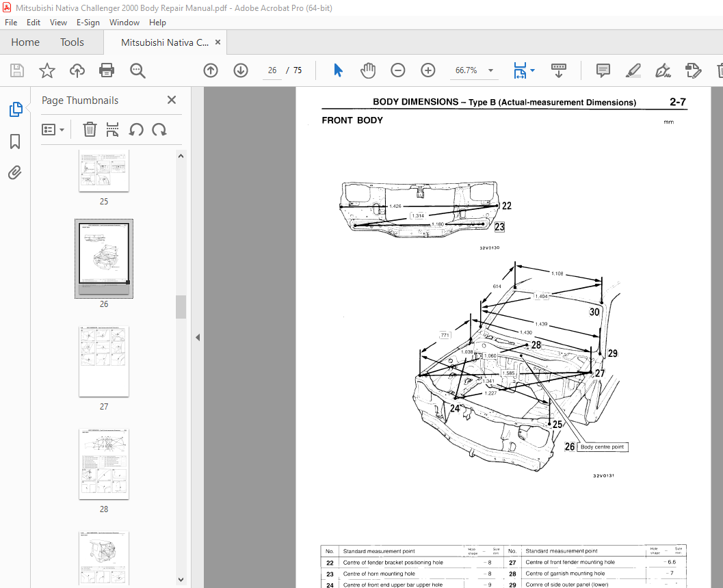
Task: Toggle the Attachments paperclip panel
Action: pyautogui.click(x=15, y=173)
